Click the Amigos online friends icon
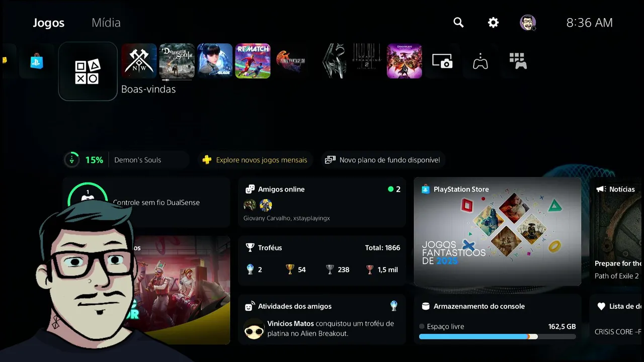The image size is (644, 362). [250, 190]
